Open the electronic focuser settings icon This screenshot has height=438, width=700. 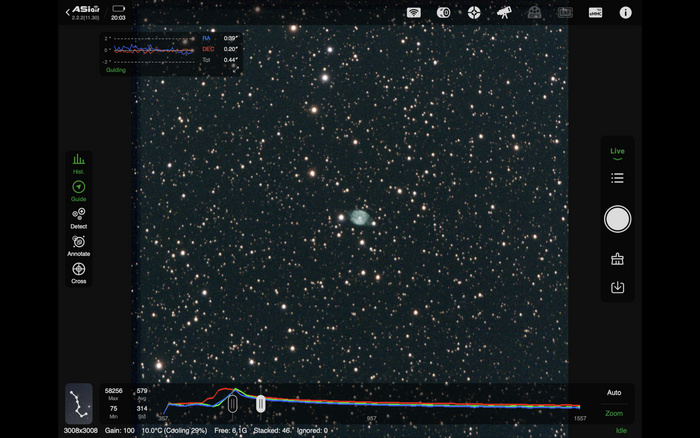coord(565,13)
